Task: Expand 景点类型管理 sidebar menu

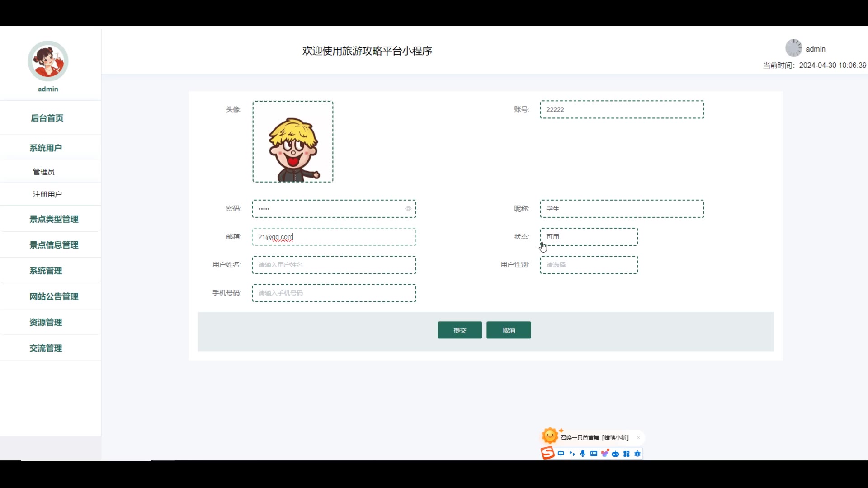Action: pos(54,219)
